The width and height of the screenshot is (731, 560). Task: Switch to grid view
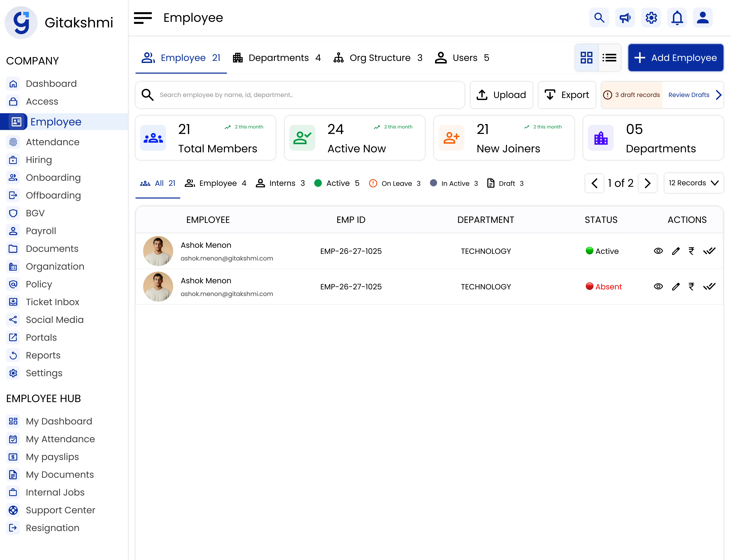pos(587,58)
